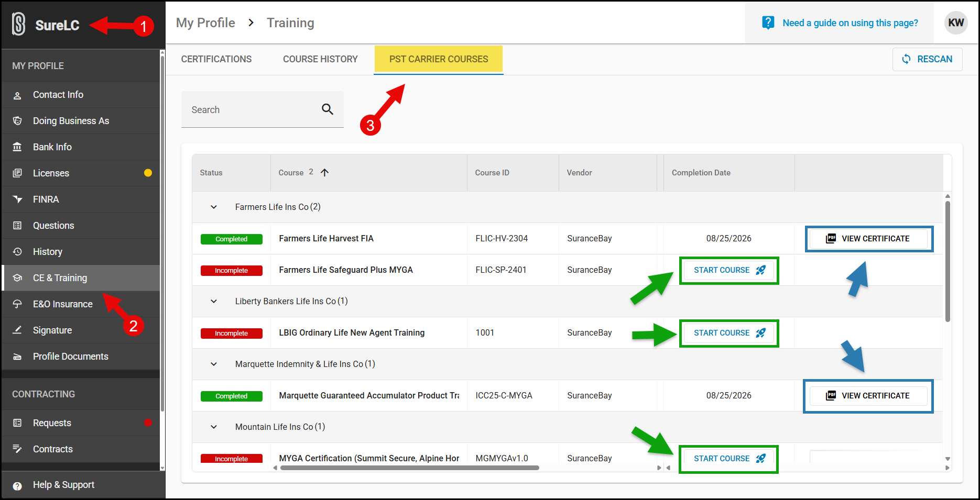Click rocket icon for Farmers Life Safeguard Plus MYGA
This screenshot has width=980, height=500.
pyautogui.click(x=761, y=270)
